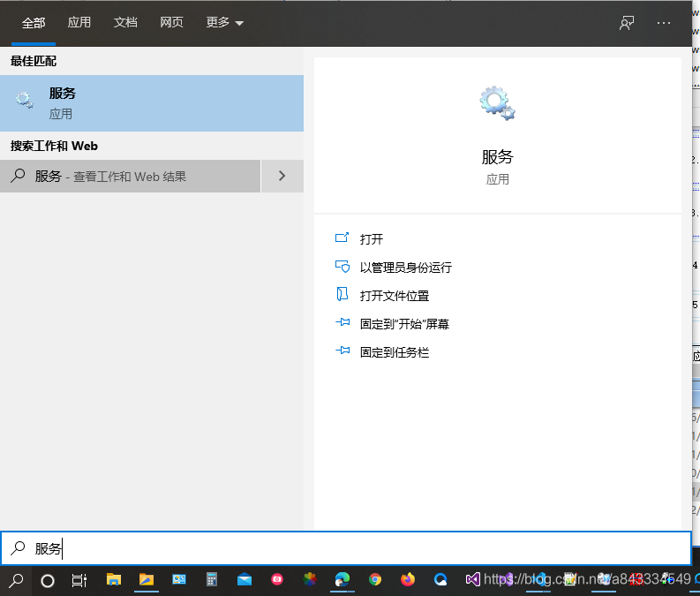Open the 服务 best match result
Viewport: 700px width, 596px height.
(x=152, y=103)
